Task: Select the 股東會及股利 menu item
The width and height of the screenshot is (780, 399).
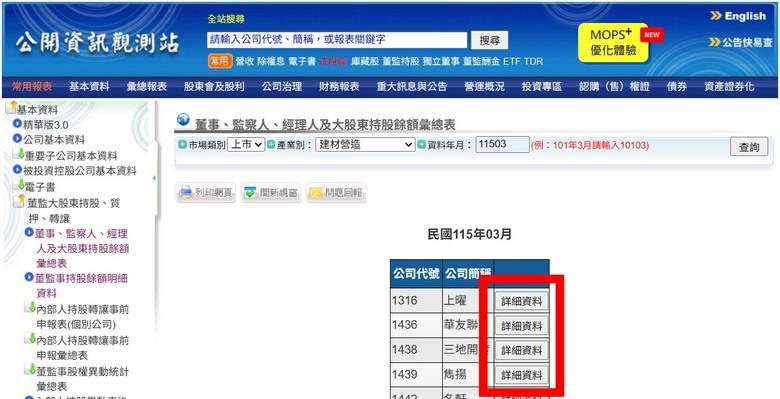Action: [214, 87]
